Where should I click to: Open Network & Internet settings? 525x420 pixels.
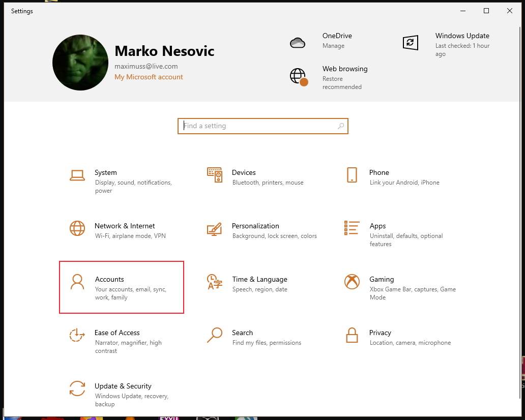[125, 226]
